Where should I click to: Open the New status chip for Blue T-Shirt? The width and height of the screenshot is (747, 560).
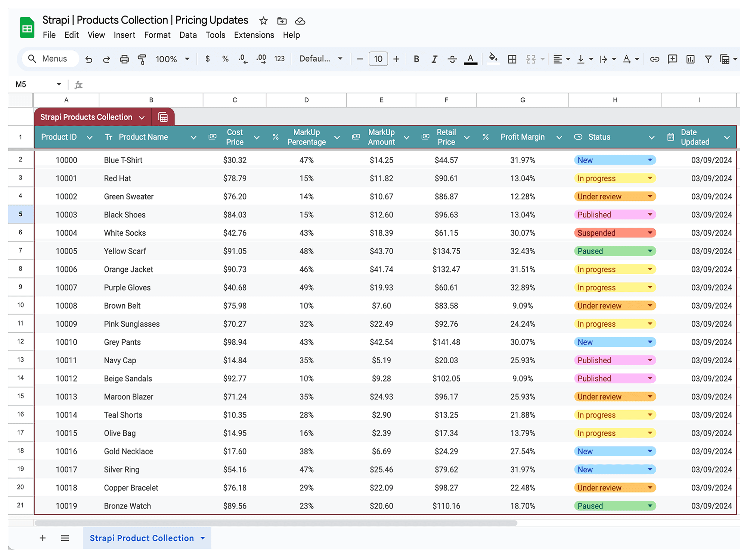615,160
